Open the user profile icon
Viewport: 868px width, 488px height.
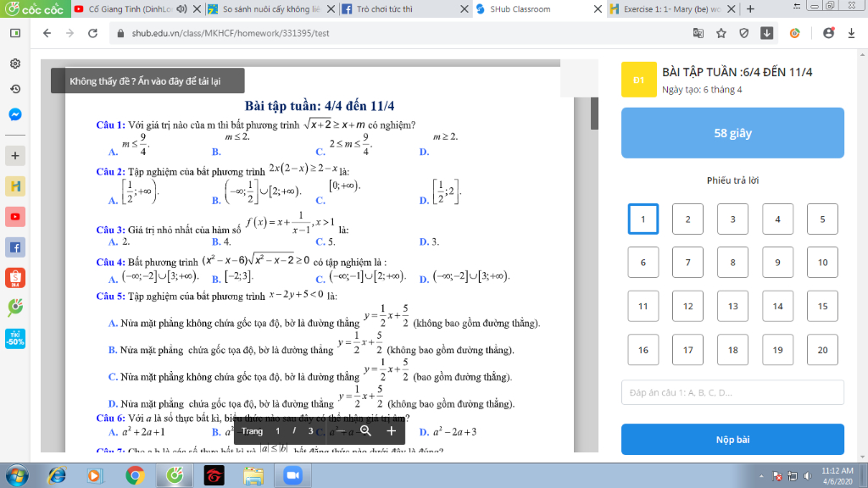pyautogui.click(x=828, y=33)
